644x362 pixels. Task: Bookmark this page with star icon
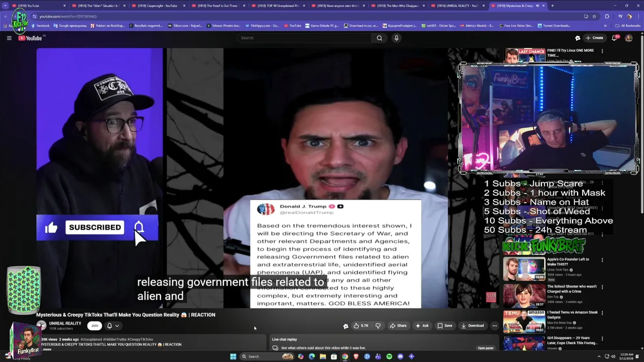click(594, 16)
